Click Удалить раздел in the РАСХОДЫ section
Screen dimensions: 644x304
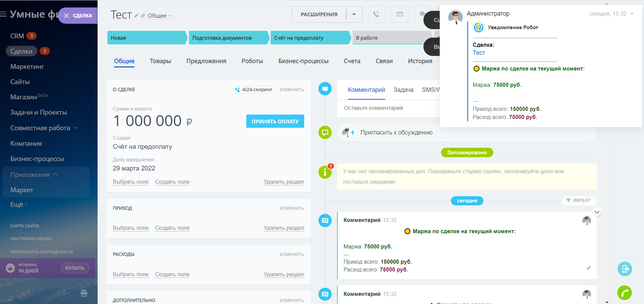coord(284,275)
